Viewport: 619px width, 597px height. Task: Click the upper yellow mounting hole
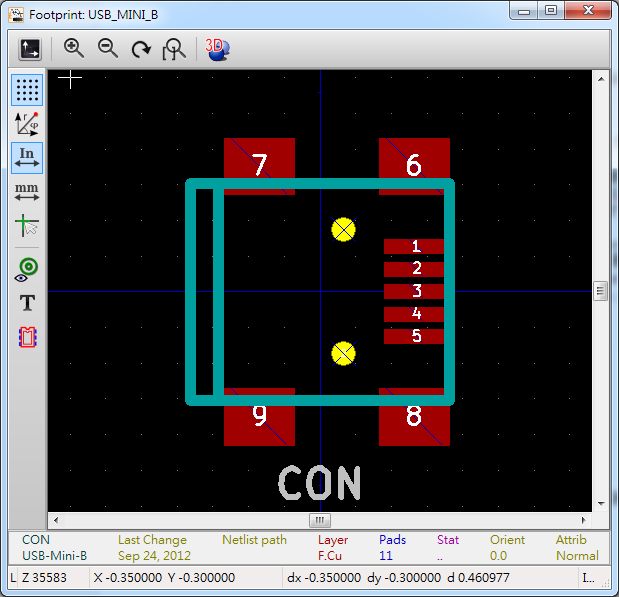pyautogui.click(x=343, y=229)
